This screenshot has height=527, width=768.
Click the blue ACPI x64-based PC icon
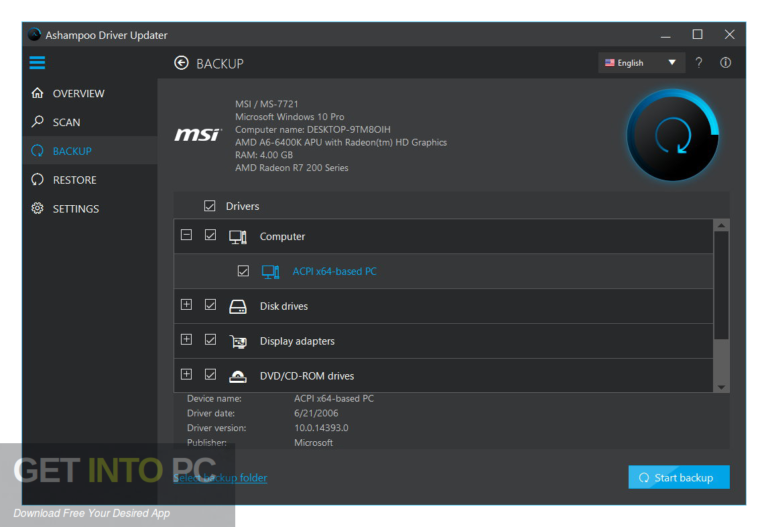coord(270,272)
